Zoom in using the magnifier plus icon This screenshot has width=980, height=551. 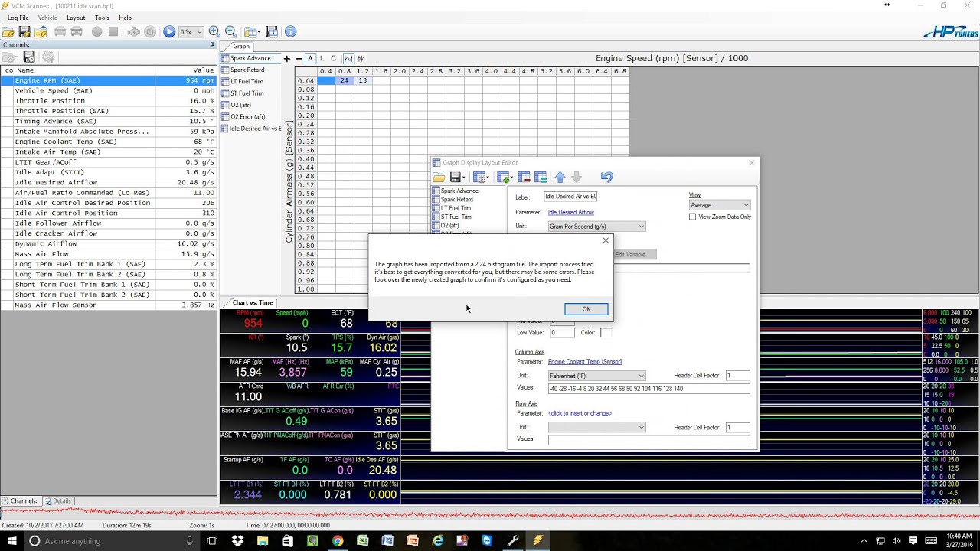click(214, 32)
